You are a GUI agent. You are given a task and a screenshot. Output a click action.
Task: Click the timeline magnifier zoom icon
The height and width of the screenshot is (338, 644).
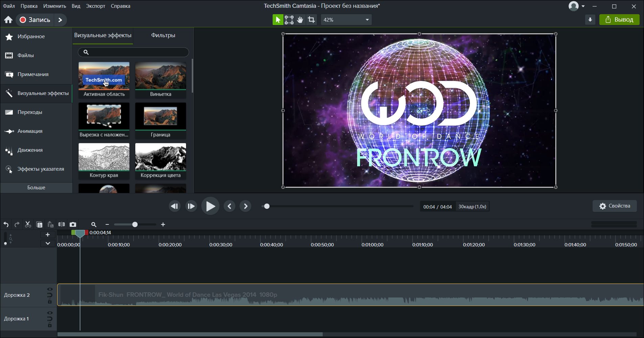tap(94, 224)
